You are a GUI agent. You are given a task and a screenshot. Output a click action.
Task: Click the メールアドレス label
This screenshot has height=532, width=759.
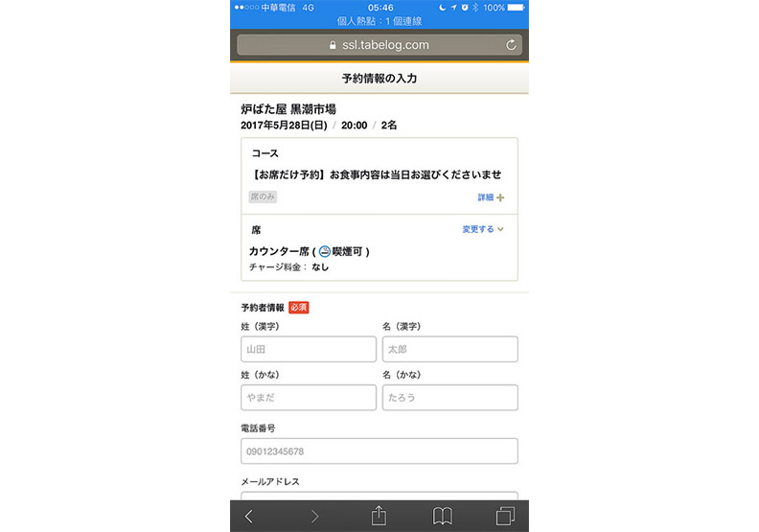[x=270, y=481]
